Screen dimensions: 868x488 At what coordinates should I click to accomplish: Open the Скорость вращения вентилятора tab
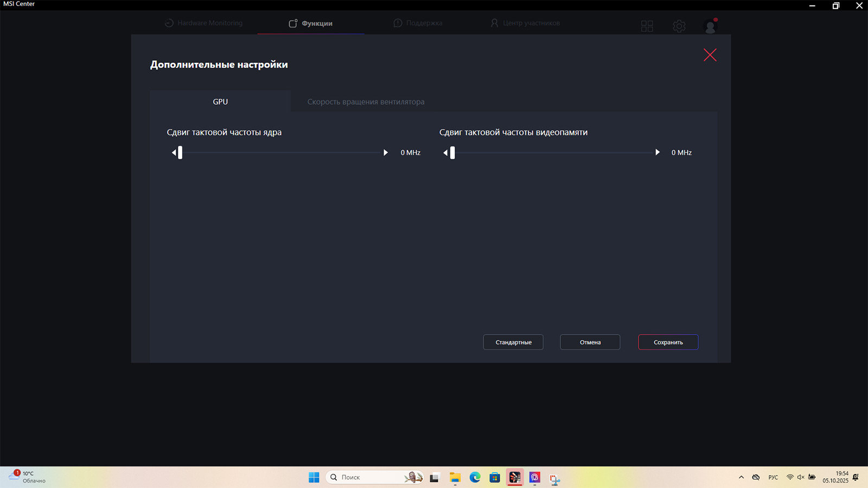click(x=366, y=102)
